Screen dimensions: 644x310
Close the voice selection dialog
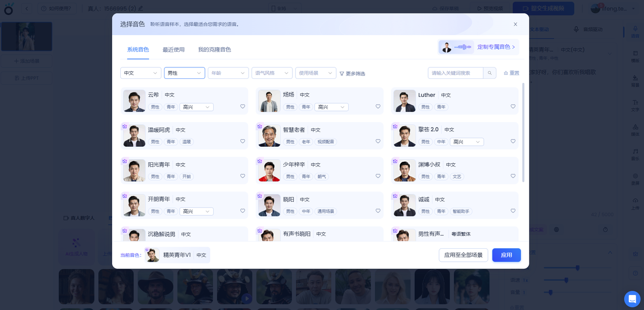515,24
